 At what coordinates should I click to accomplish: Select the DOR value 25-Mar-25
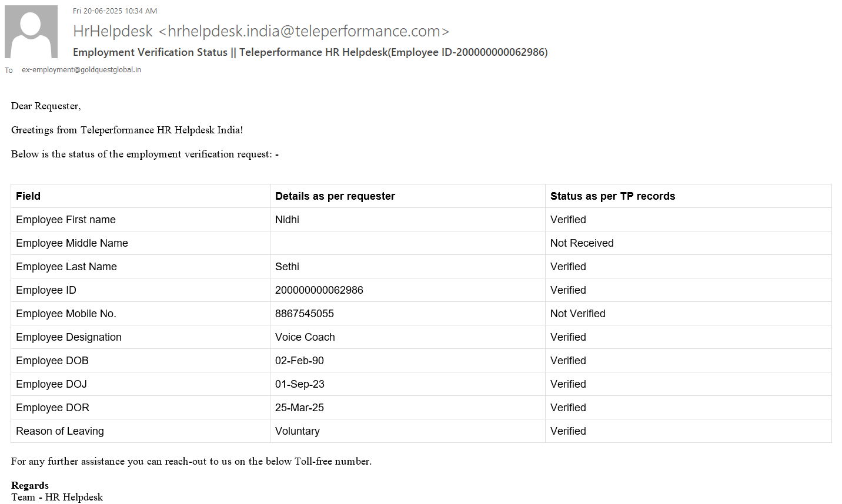pyautogui.click(x=299, y=408)
